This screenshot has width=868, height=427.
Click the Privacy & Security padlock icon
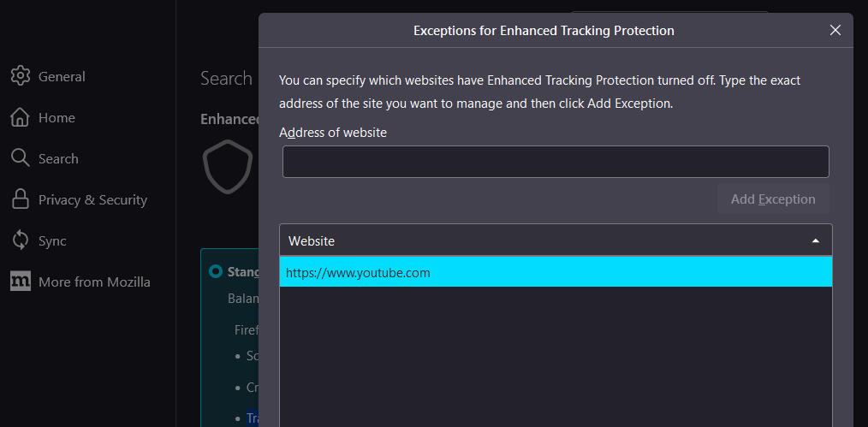21,199
